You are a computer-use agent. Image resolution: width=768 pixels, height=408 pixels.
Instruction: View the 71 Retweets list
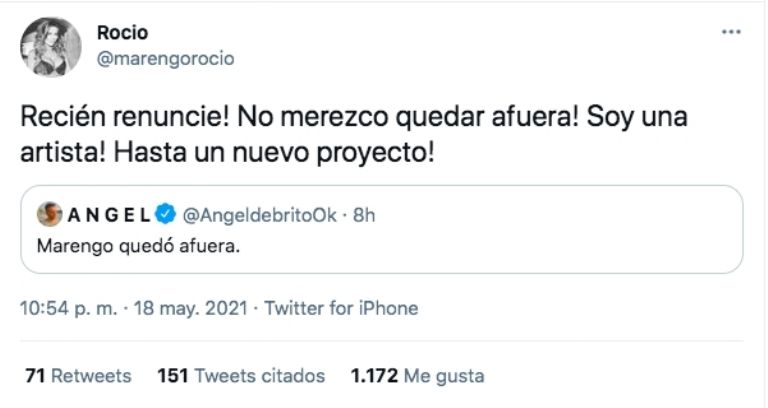click(x=78, y=376)
